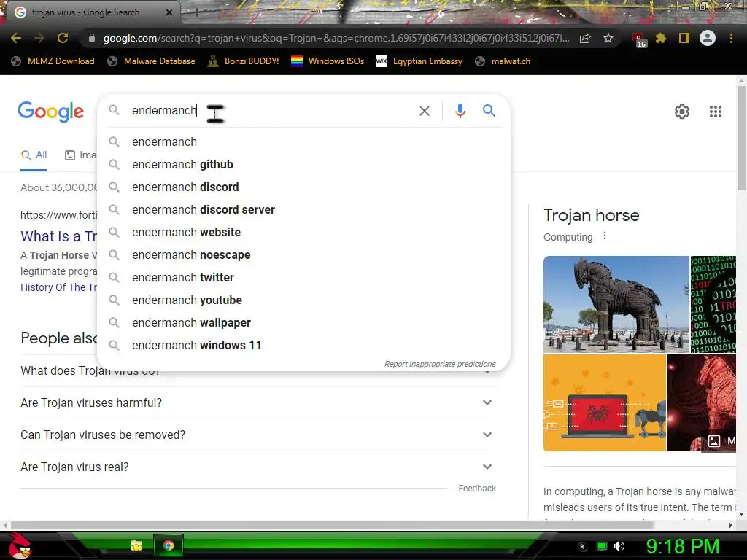Switch to the Images results tab
Image resolution: width=747 pixels, height=560 pixels.
click(x=80, y=155)
